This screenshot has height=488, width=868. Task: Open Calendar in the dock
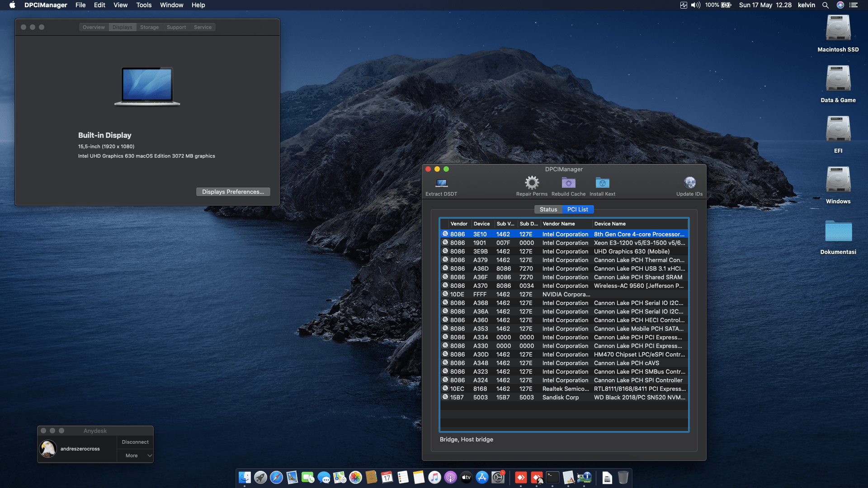pos(387,477)
